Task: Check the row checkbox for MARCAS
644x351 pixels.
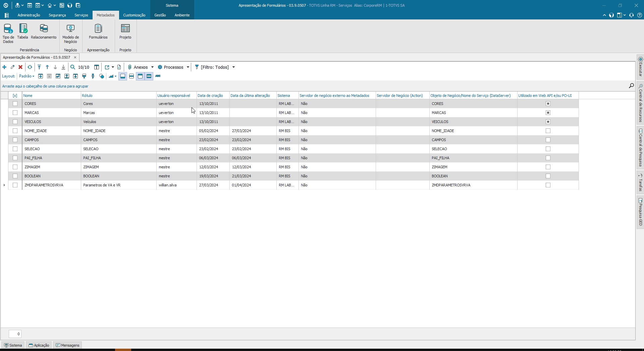Action: (x=15, y=113)
